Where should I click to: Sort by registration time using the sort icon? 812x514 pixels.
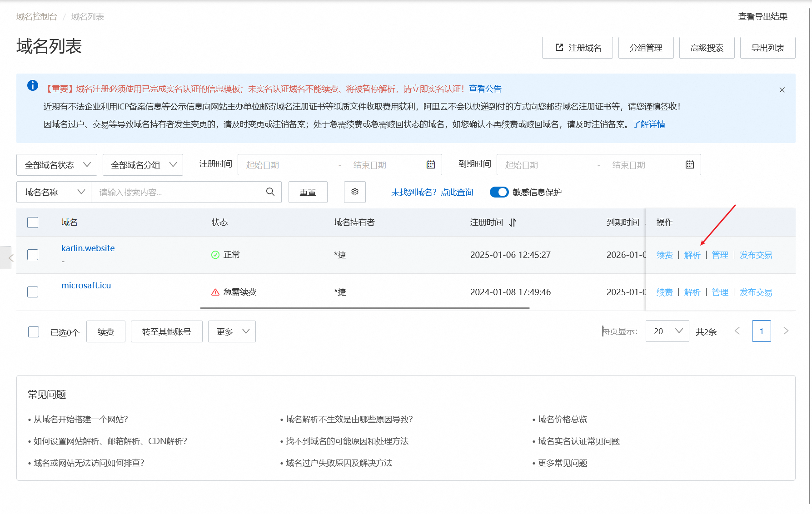click(513, 222)
